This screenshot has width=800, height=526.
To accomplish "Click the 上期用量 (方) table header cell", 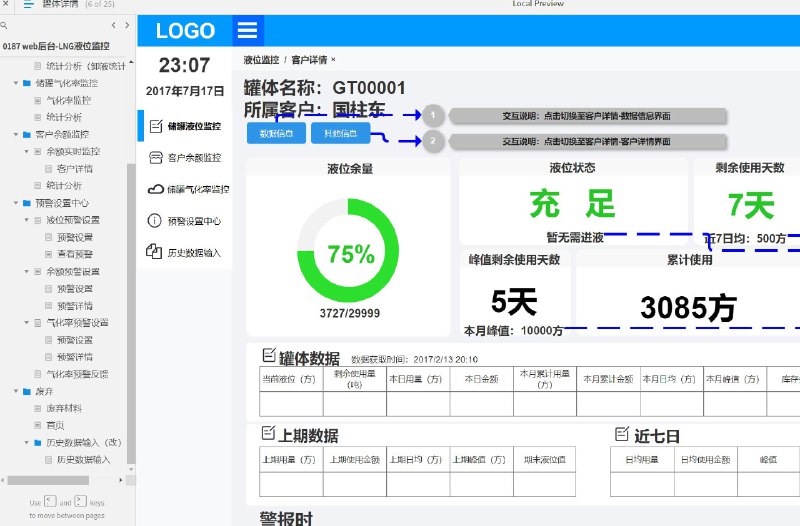I will point(291,460).
